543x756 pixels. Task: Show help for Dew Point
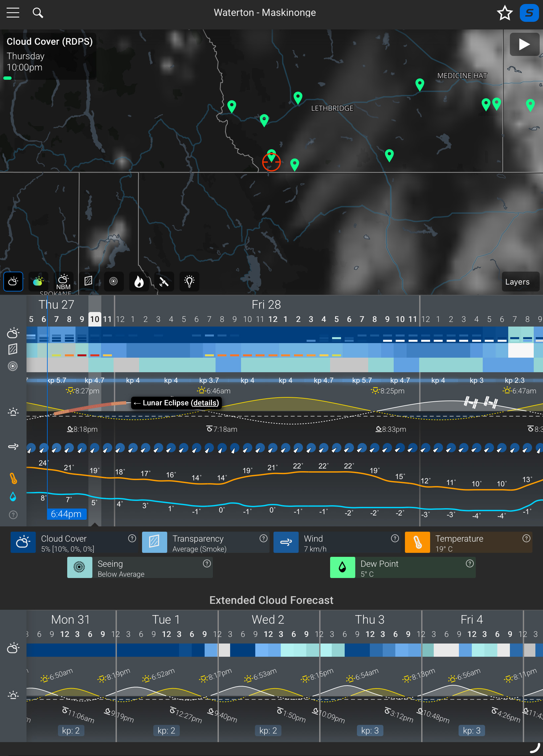point(469,563)
